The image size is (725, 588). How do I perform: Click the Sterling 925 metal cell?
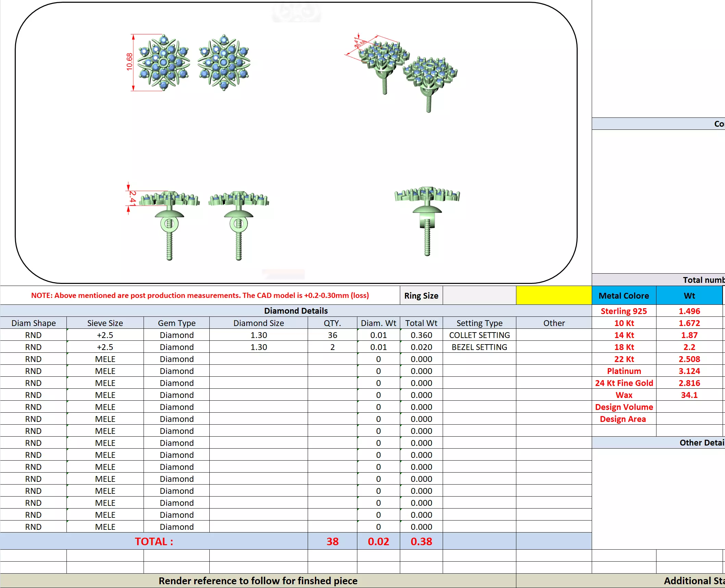tap(624, 311)
